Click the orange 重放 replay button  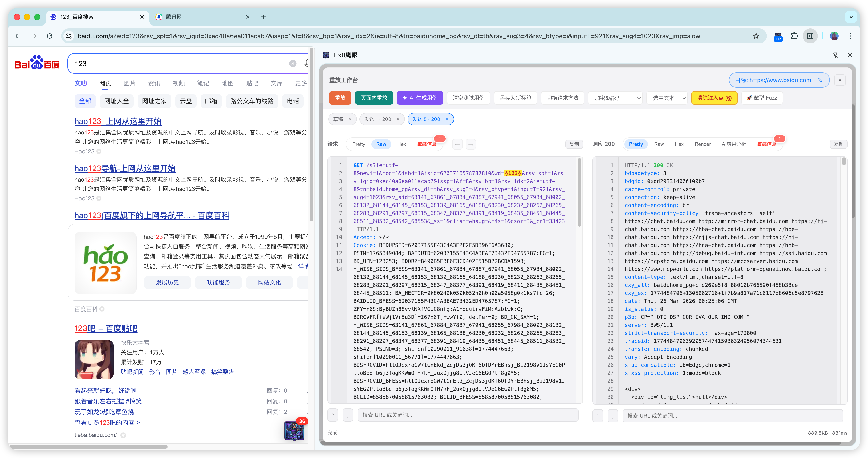coord(340,98)
